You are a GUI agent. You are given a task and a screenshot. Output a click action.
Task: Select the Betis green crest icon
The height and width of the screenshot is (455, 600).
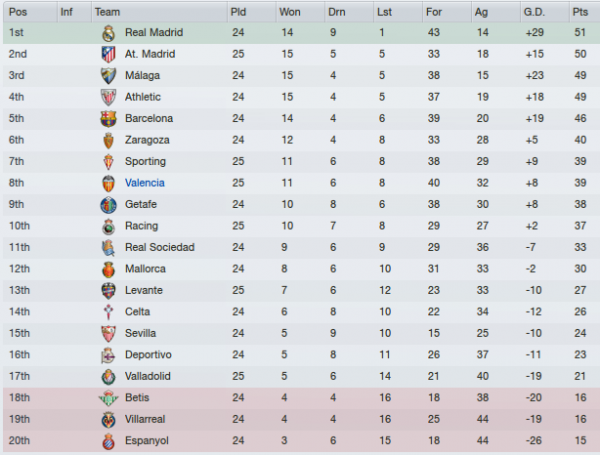pos(109,398)
